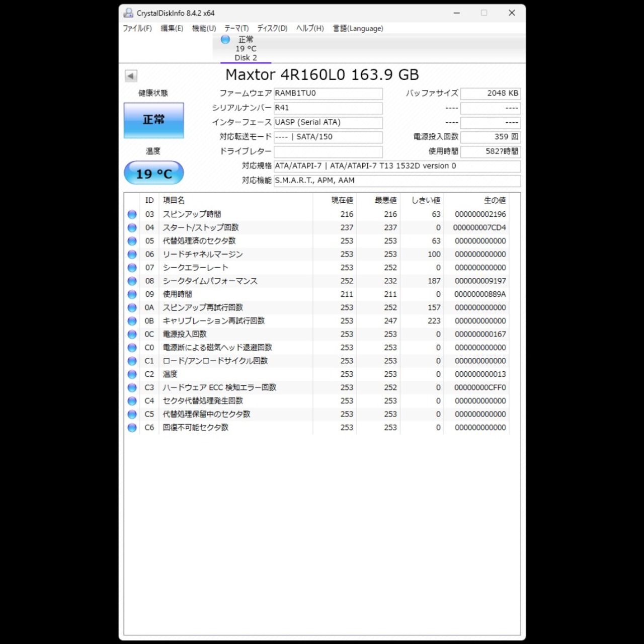
Task: Click status orb for シークタイムパフォーマンス row
Action: pos(132,281)
